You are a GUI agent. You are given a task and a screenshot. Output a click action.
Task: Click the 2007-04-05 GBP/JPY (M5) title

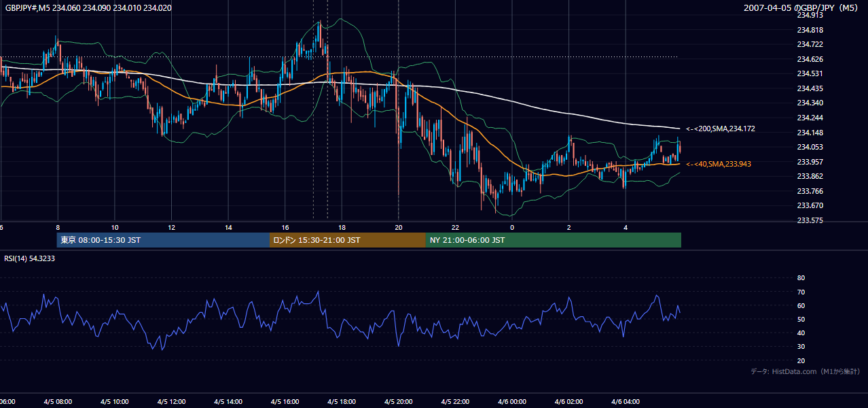(802, 7)
